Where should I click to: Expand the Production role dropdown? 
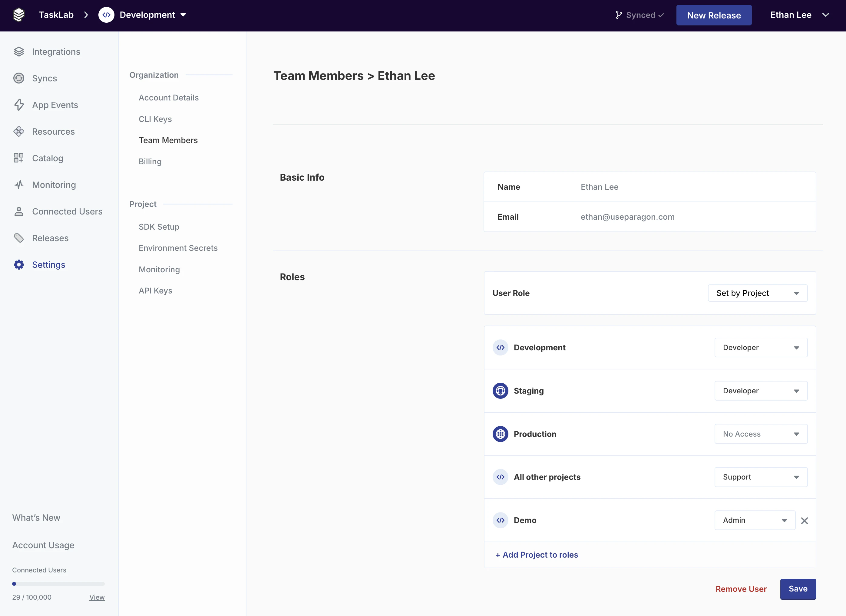[761, 434]
